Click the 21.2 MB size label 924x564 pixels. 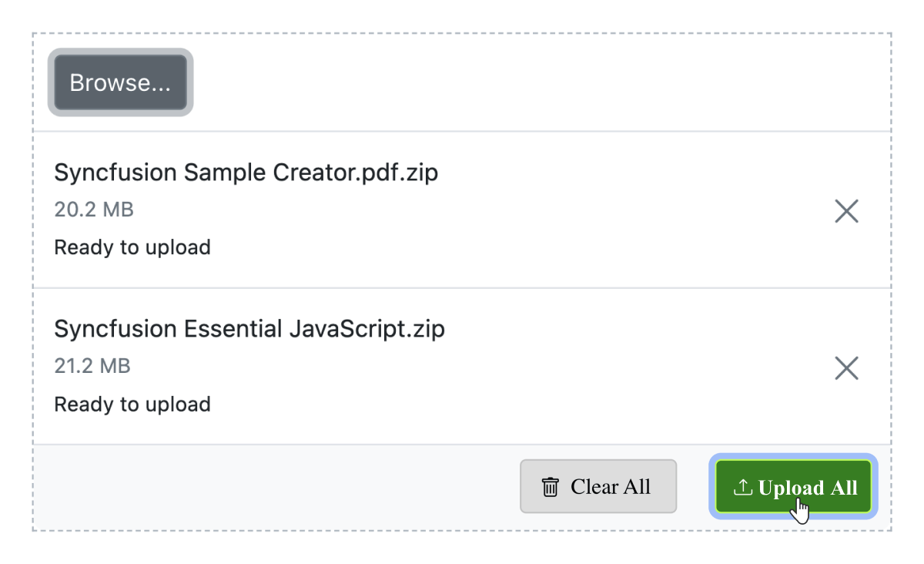[93, 366]
